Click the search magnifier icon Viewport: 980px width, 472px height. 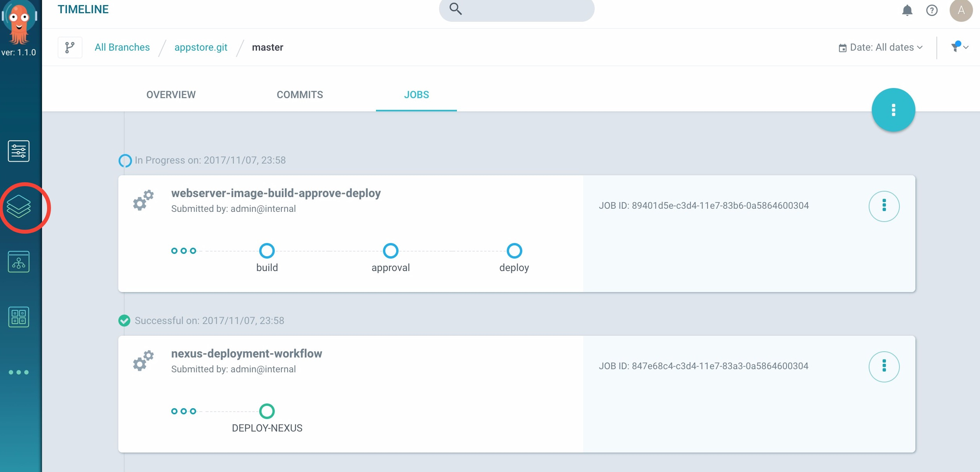(x=455, y=9)
